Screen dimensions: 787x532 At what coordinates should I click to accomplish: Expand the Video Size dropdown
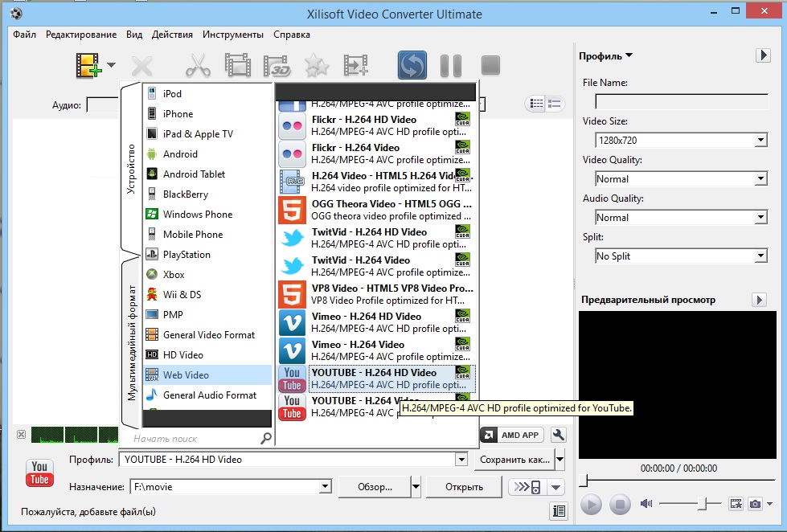coord(761,140)
